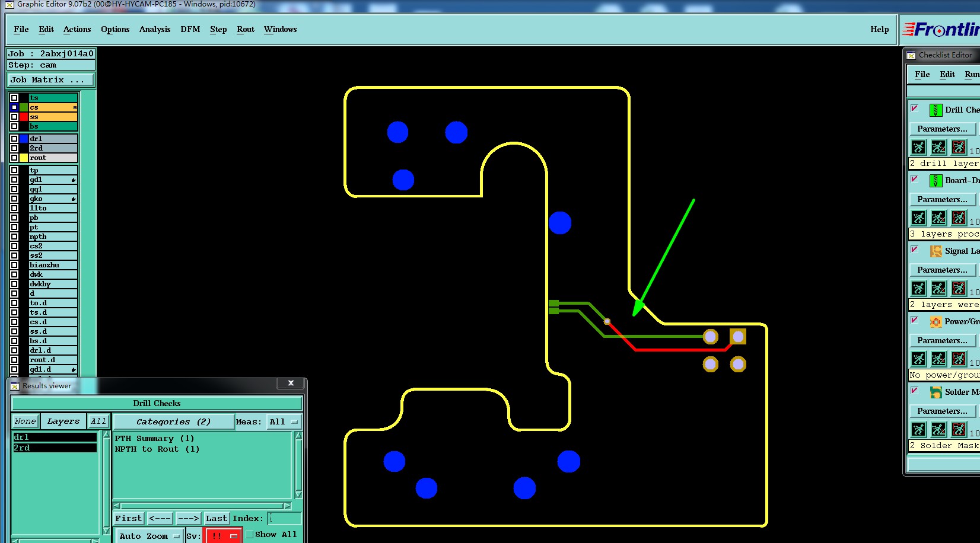Click second runner icon under Signal Layer Checks
The height and width of the screenshot is (543, 980).
(x=938, y=288)
